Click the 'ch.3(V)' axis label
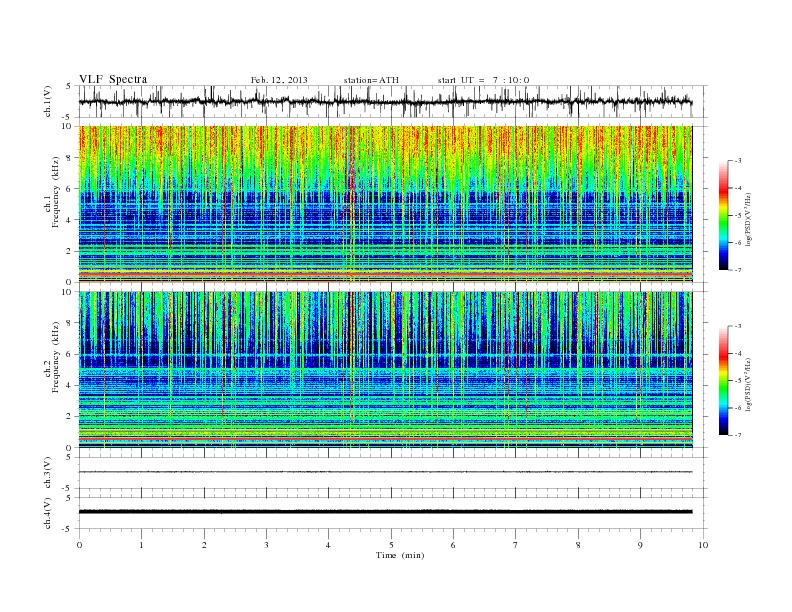The height and width of the screenshot is (612, 792). pyautogui.click(x=48, y=472)
